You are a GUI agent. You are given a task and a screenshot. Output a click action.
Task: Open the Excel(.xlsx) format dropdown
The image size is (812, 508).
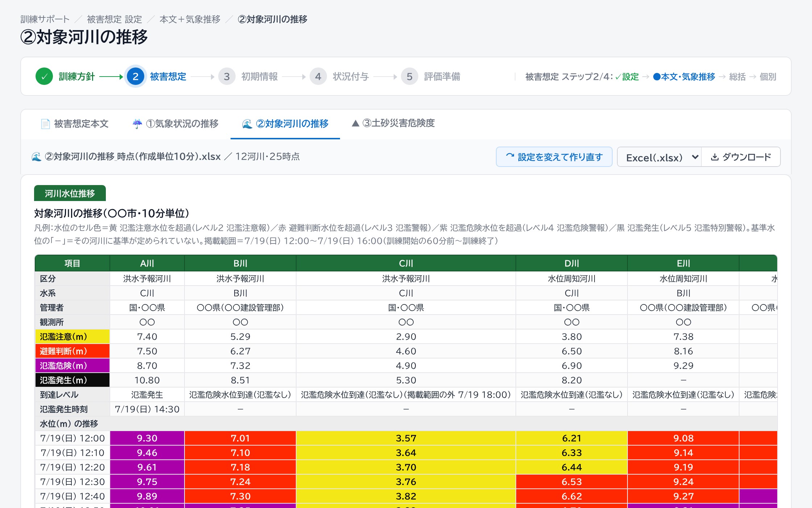(x=659, y=157)
